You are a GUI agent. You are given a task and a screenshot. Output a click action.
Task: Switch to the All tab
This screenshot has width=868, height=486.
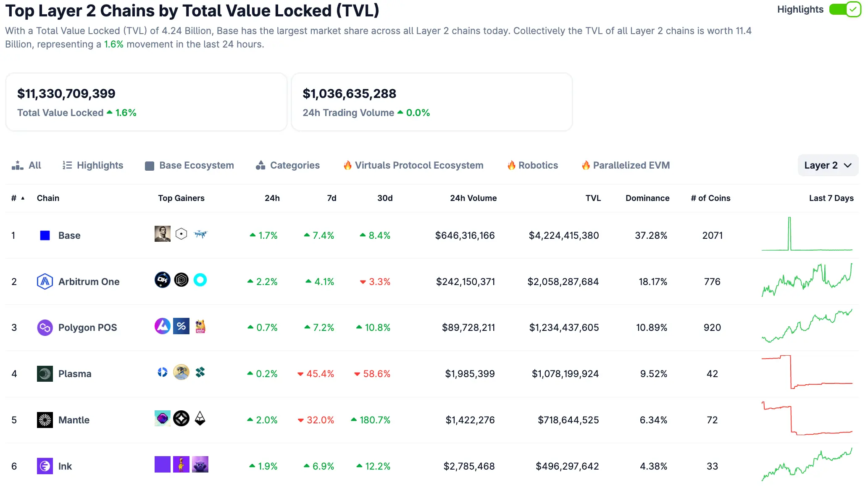[x=26, y=166]
